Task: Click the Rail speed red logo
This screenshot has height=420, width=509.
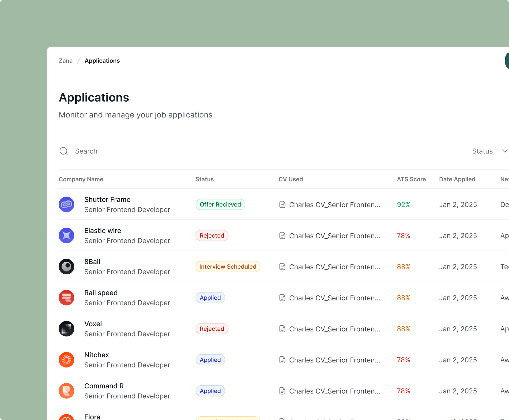Action: pos(66,297)
